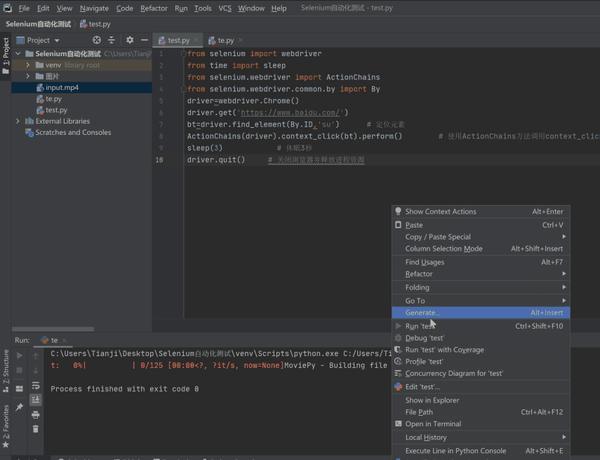Hide the Project tool window
Viewport: 600px width, 460px height.
[x=144, y=40]
